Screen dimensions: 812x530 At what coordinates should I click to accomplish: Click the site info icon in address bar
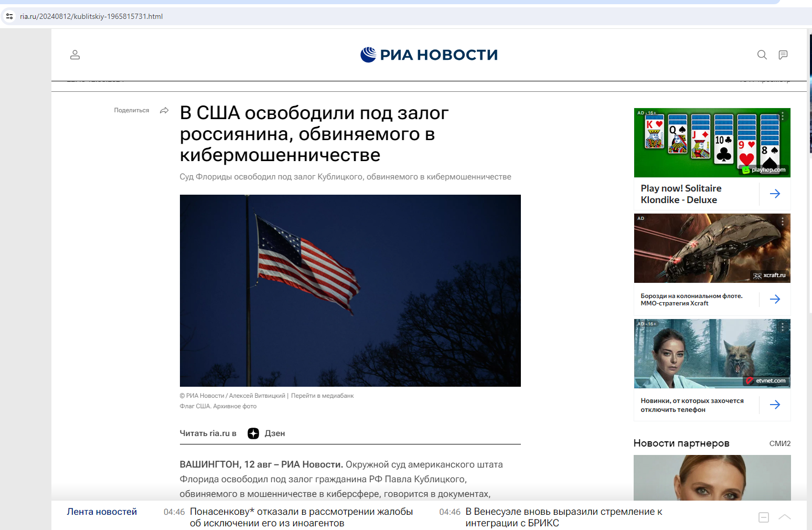9,16
